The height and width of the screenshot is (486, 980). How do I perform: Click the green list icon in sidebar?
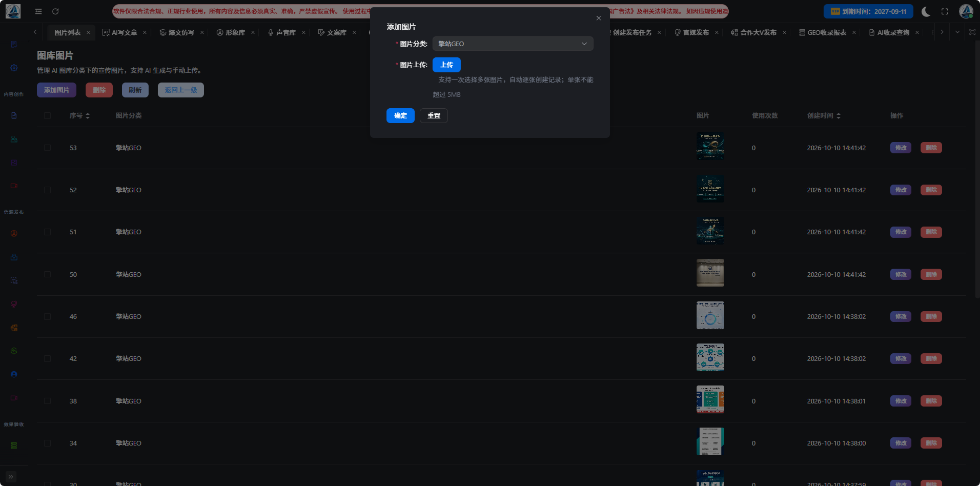tap(14, 445)
